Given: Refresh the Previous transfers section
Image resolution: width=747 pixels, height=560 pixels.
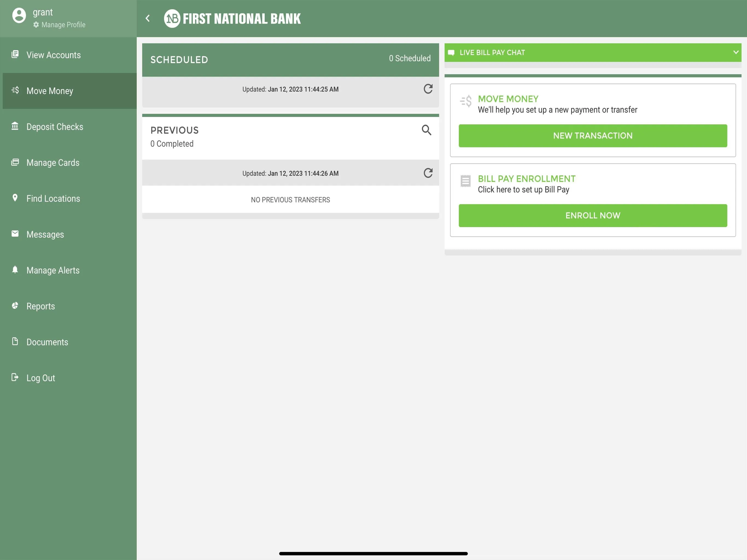Looking at the screenshot, I should pos(428,172).
